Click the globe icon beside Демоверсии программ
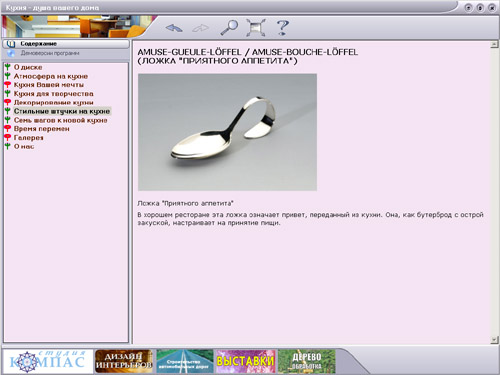 [x=11, y=53]
